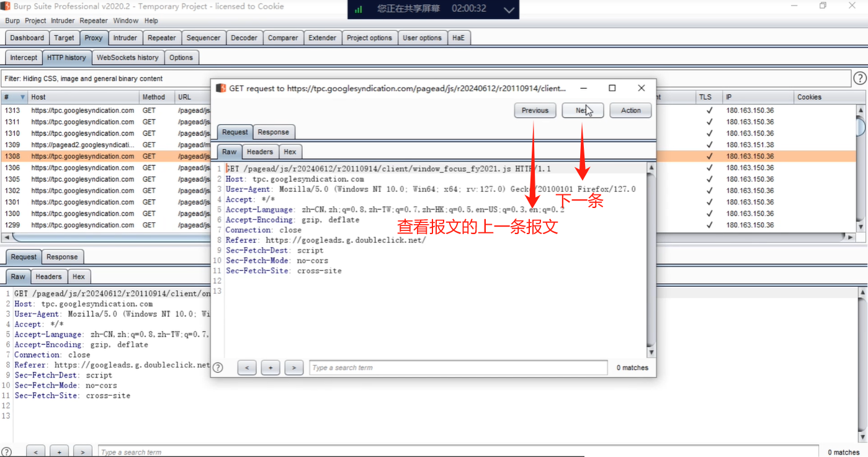The width and height of the screenshot is (868, 457).
Task: Close the GET request popup window
Action: (x=642, y=88)
